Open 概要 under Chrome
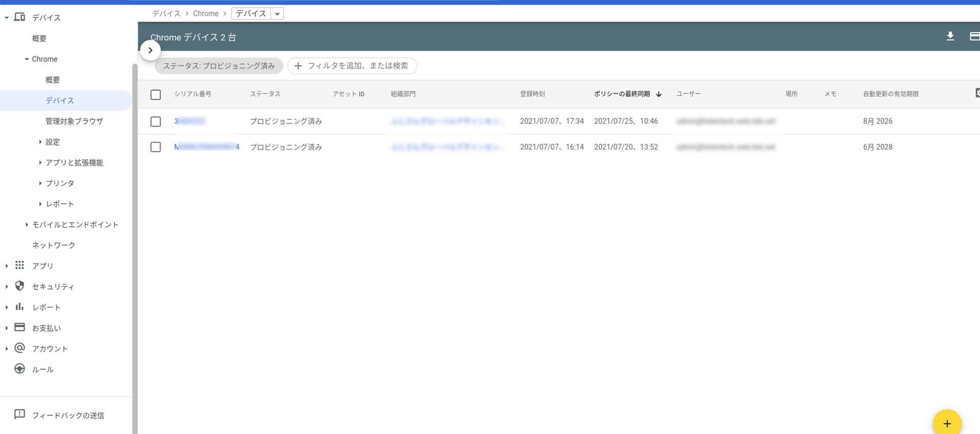This screenshot has height=434, width=980. point(53,80)
